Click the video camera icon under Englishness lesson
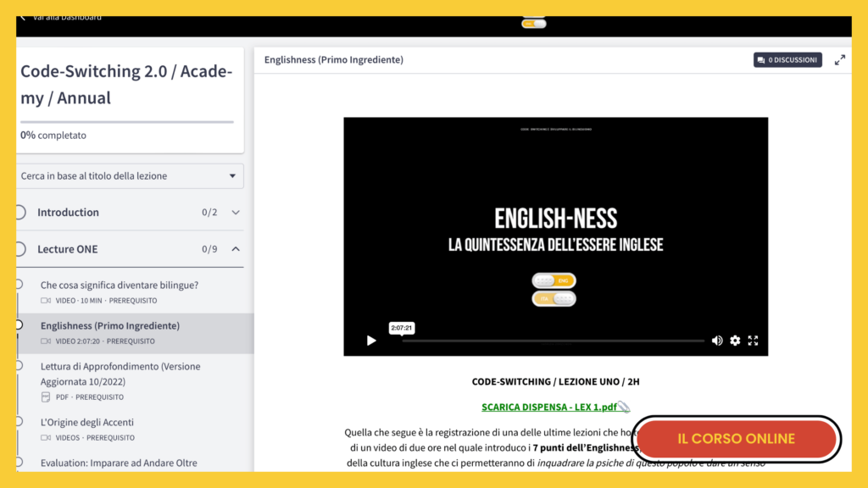Viewport: 868px width, 488px height. pos(46,341)
